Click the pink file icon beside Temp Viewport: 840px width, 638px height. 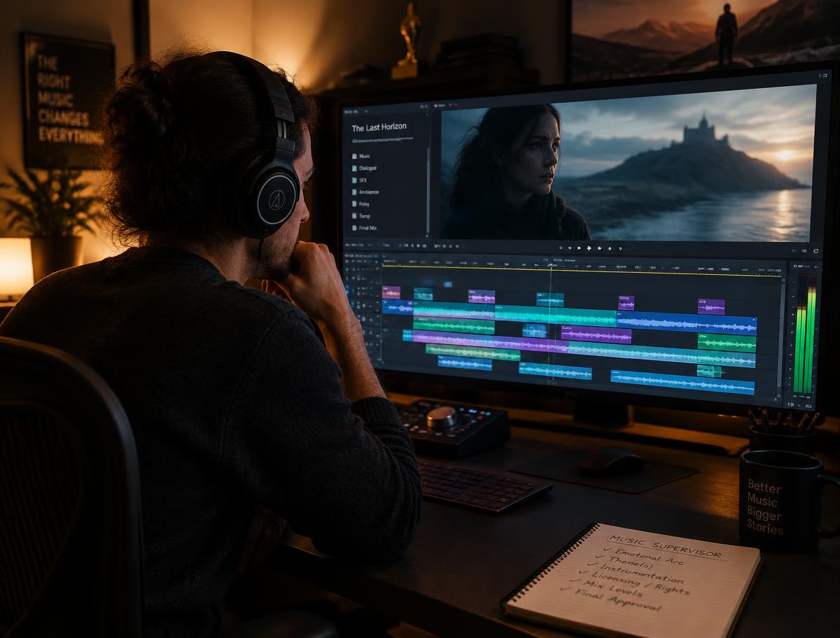coord(353,215)
